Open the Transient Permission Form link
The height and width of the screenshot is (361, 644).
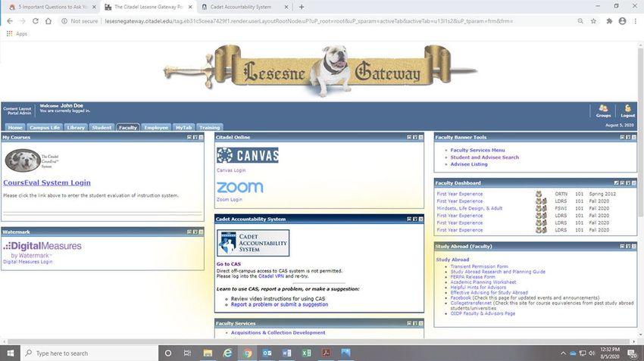pyautogui.click(x=480, y=266)
